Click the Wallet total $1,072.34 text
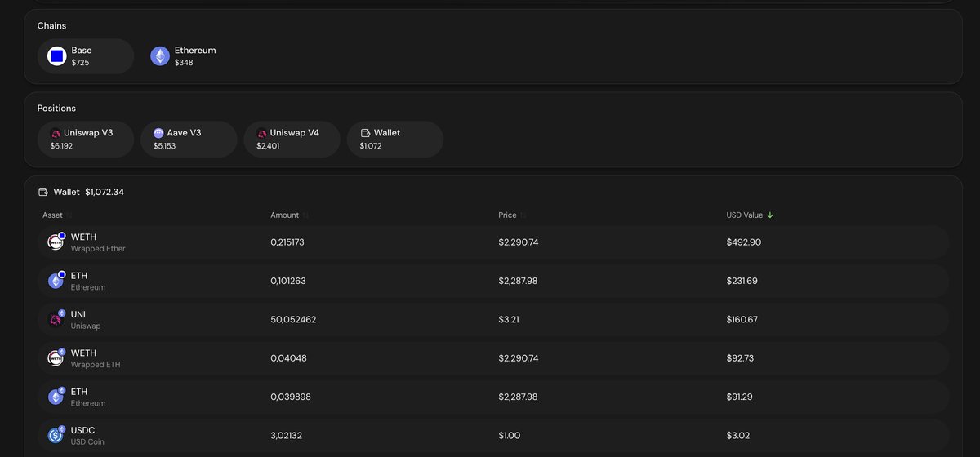This screenshot has width=980, height=457. pyautogui.click(x=105, y=193)
